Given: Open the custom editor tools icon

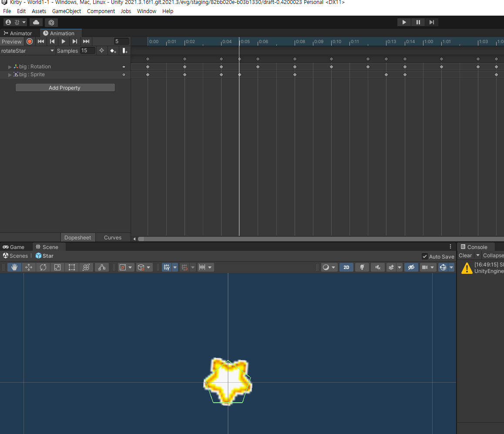Looking at the screenshot, I should pyautogui.click(x=101, y=267).
